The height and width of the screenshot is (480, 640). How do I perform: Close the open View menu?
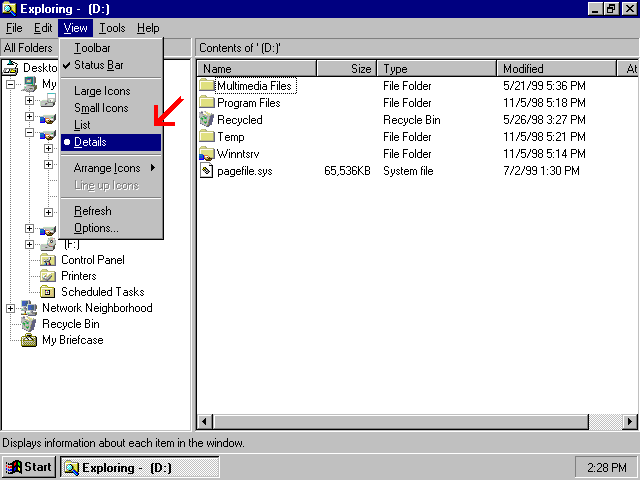click(x=76, y=28)
